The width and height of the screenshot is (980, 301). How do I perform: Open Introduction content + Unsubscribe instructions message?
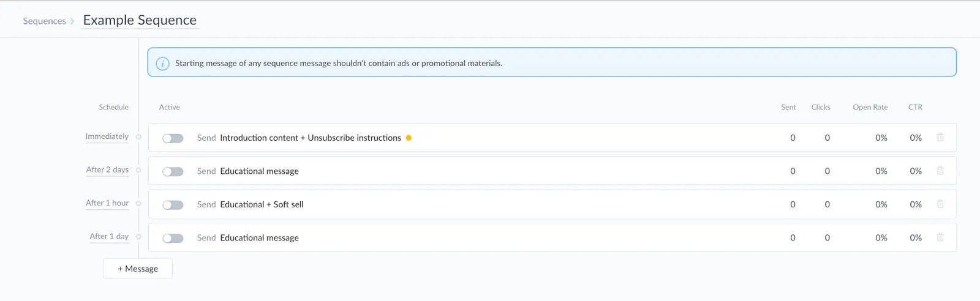point(311,138)
